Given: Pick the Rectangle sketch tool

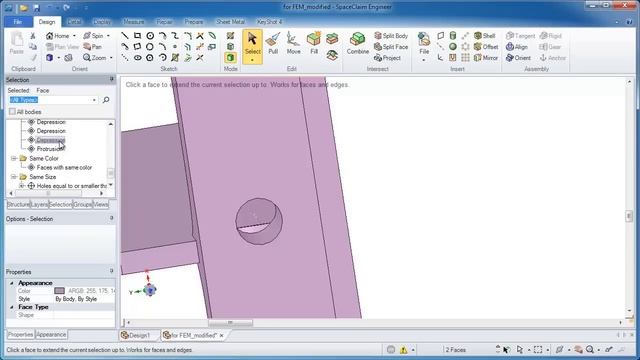Looking at the screenshot, I should tap(138, 36).
